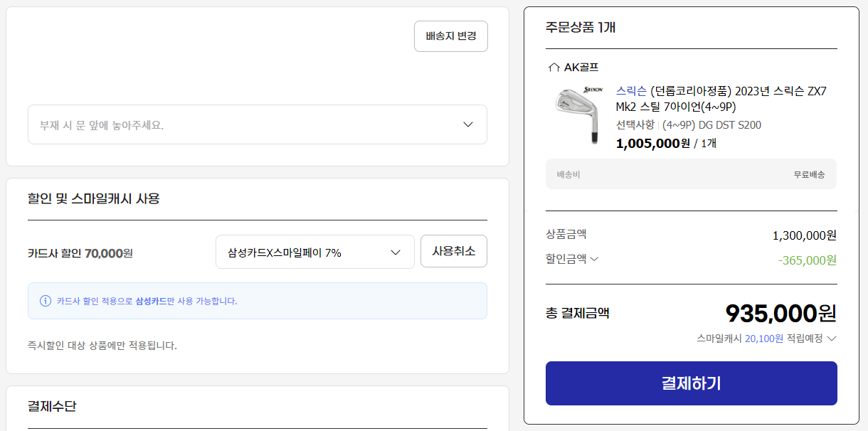
Task: Open the Srixon iron product thumbnail
Action: [x=578, y=115]
